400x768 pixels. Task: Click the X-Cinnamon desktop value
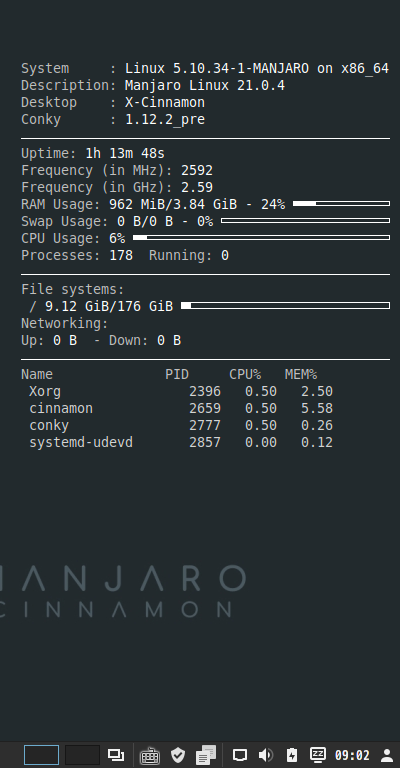point(165,102)
